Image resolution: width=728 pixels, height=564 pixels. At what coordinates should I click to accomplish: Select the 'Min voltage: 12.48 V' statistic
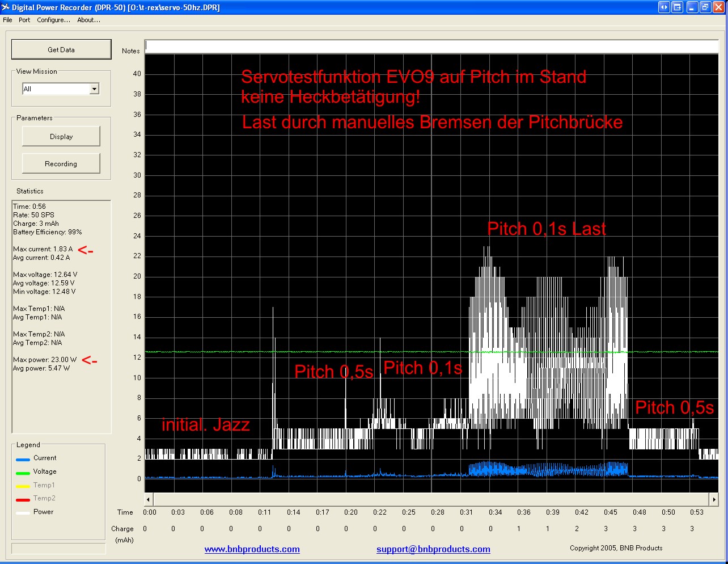point(44,292)
